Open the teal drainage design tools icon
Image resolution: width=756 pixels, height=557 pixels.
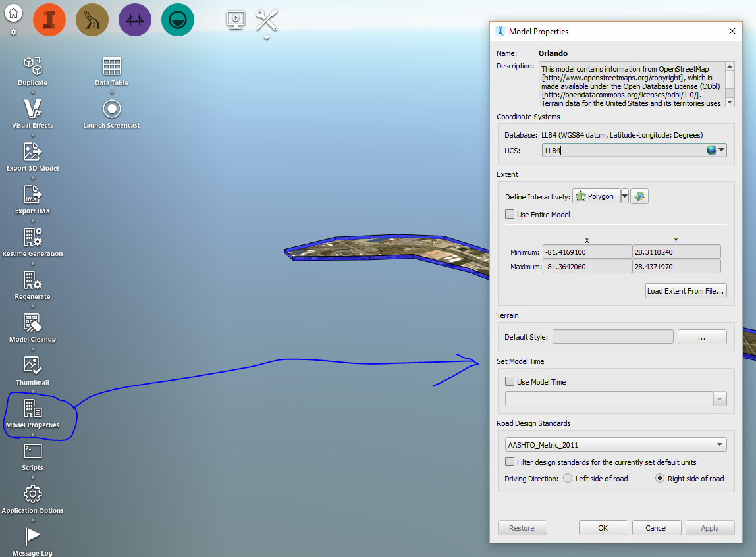pyautogui.click(x=178, y=20)
